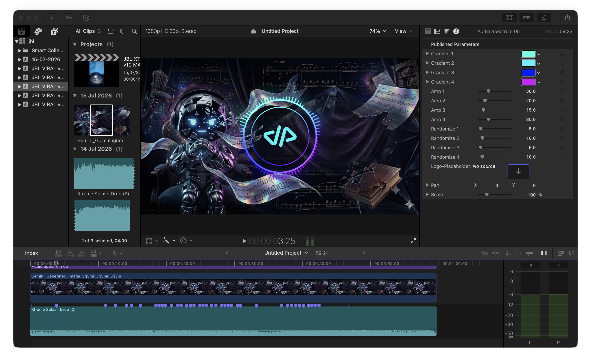Expand the Smart Collections folder
Screen dimensions: 591x364
coord(20,50)
